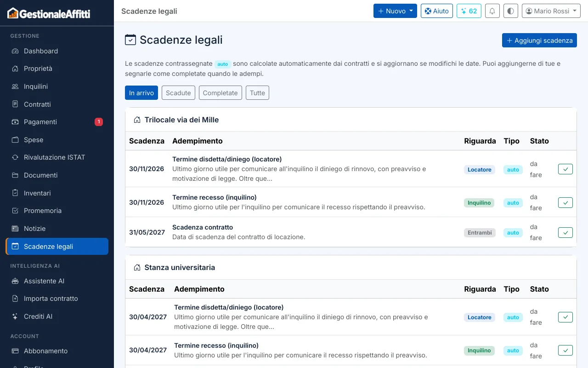Open Rivalutazione ISTAT via its refresh icon
This screenshot has height=368, width=588.
15,157
